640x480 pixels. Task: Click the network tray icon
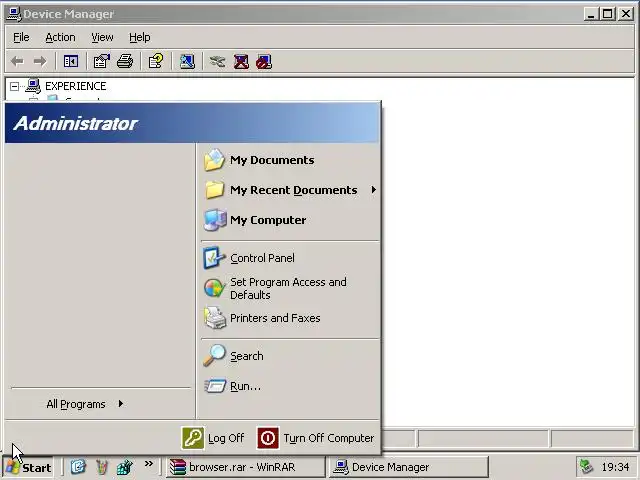(x=586, y=467)
